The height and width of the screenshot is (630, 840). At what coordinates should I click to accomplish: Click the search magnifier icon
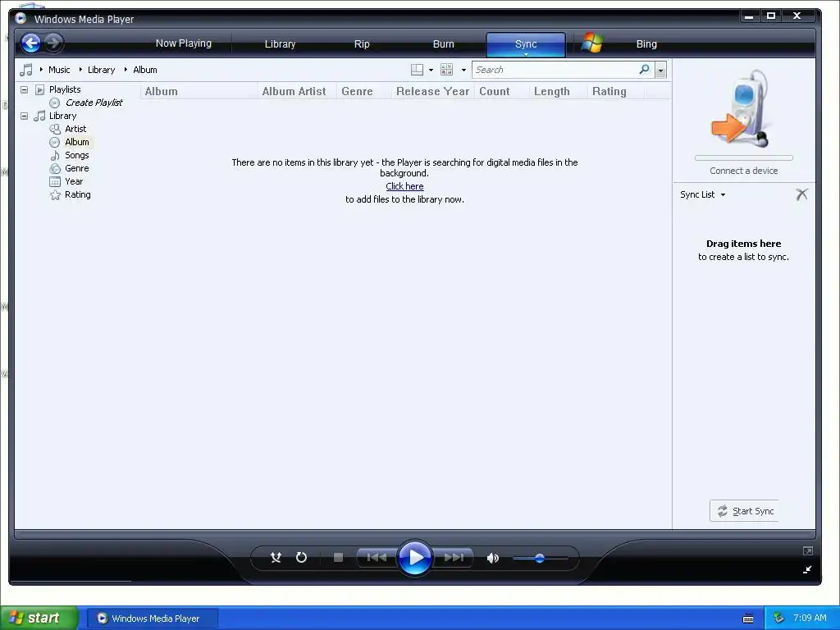click(645, 69)
